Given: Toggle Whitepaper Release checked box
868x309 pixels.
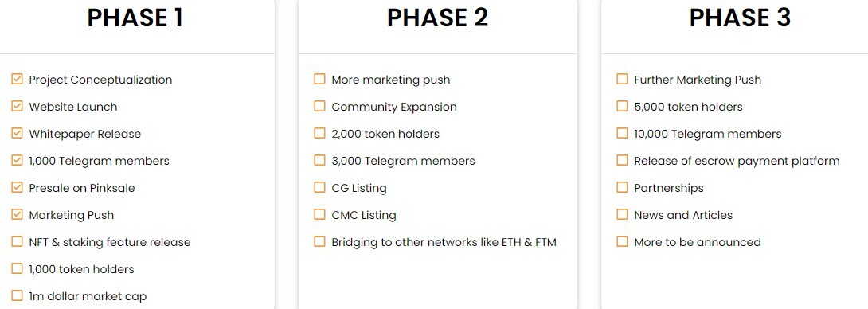Looking at the screenshot, I should click(x=18, y=134).
